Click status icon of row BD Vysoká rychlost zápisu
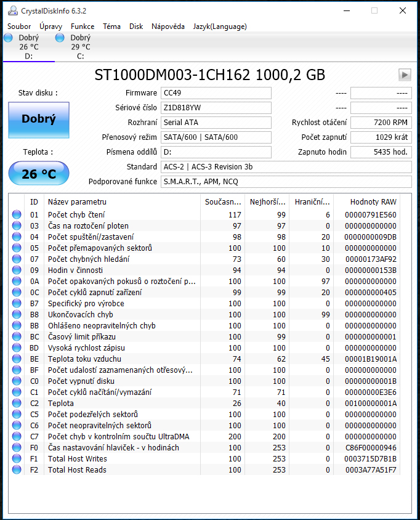 (17, 348)
